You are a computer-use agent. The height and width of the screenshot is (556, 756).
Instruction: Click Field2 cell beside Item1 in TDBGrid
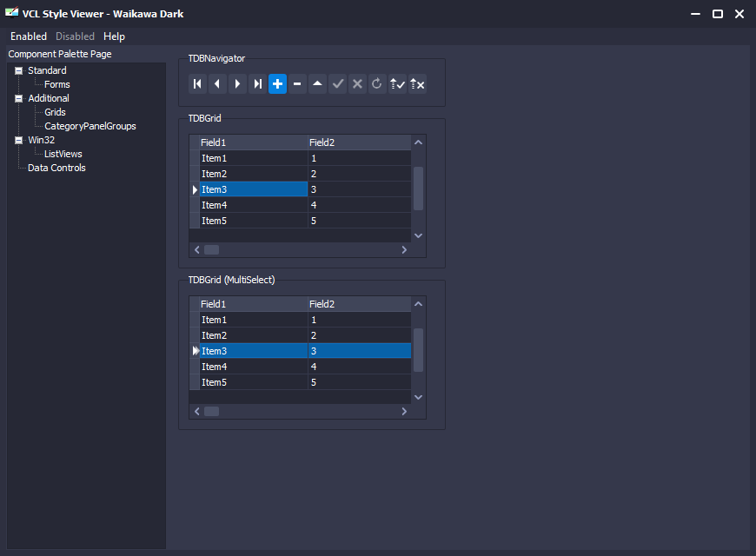pos(360,158)
